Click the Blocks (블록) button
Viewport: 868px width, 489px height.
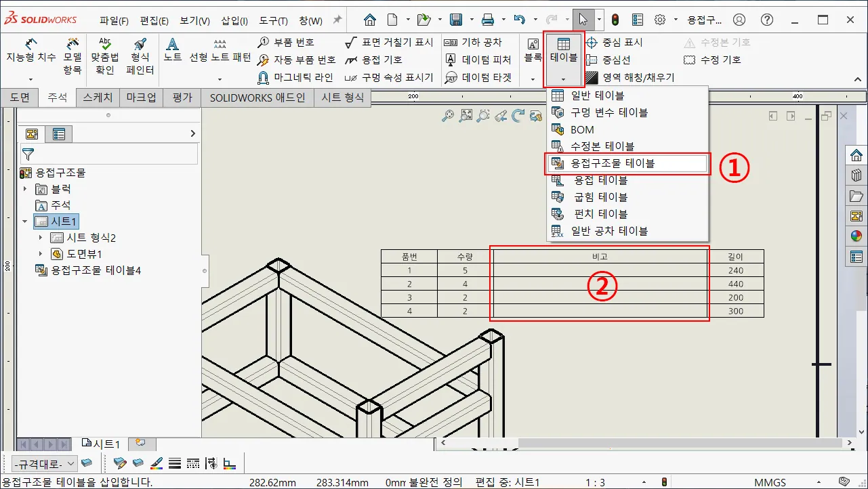point(533,51)
